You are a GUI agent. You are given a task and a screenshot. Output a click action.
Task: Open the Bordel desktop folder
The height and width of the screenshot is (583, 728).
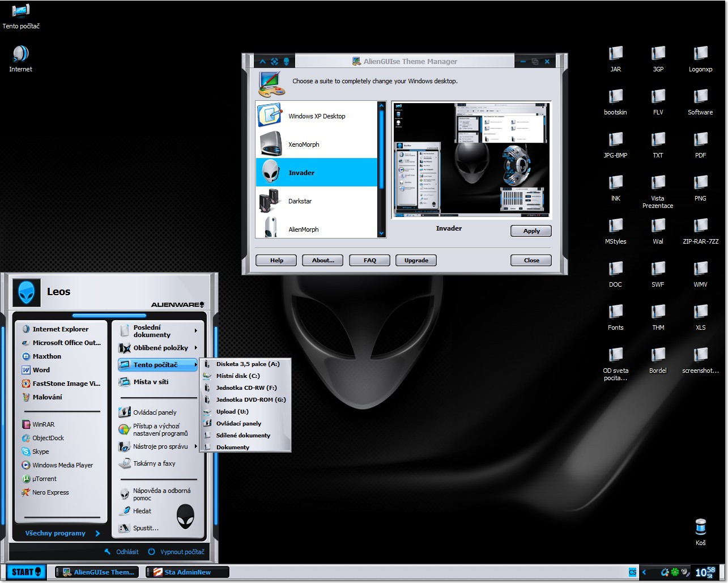coord(658,360)
